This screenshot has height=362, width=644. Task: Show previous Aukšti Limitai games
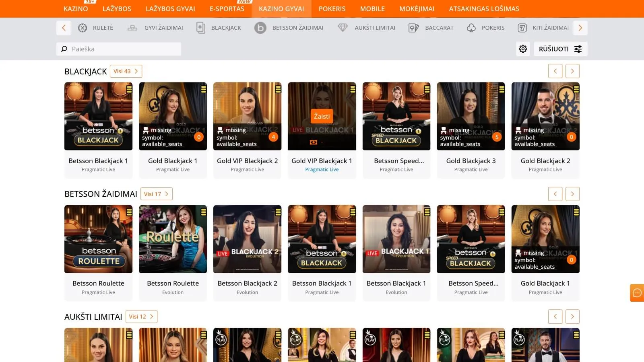(555, 317)
